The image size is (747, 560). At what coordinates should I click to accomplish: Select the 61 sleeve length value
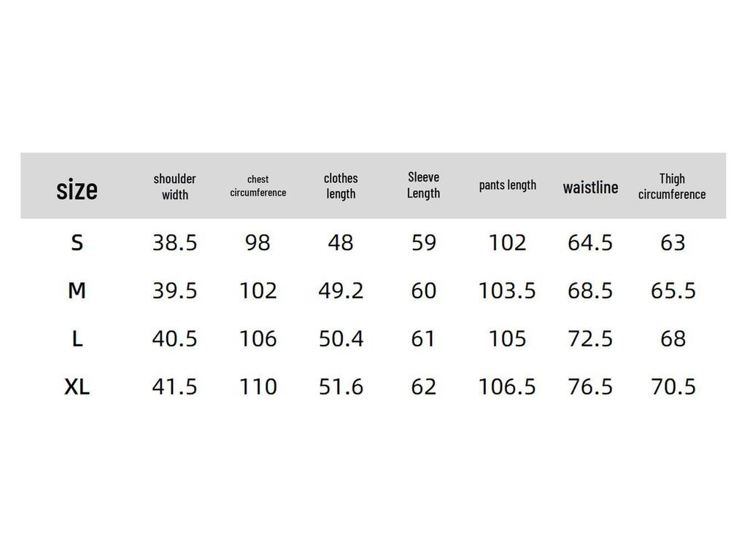click(423, 339)
